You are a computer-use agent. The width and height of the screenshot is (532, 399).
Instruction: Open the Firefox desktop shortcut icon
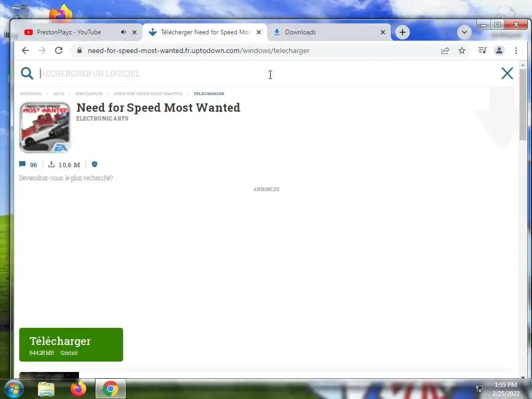coord(61,13)
